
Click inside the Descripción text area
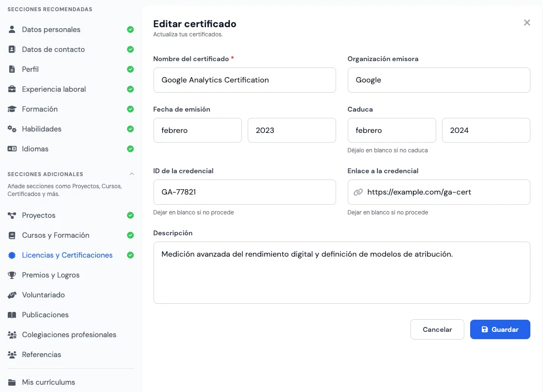tap(342, 273)
